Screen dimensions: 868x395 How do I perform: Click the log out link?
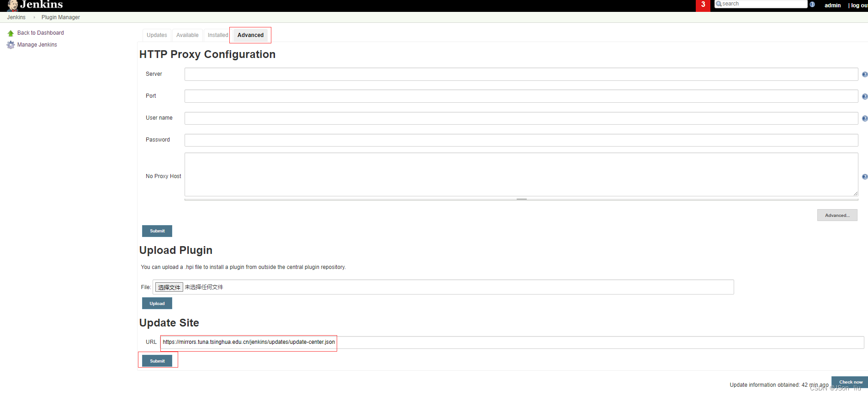pyautogui.click(x=859, y=5)
